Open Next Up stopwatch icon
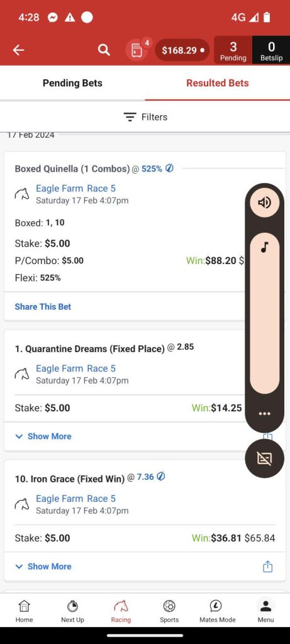This screenshot has width=290, height=644. click(73, 611)
